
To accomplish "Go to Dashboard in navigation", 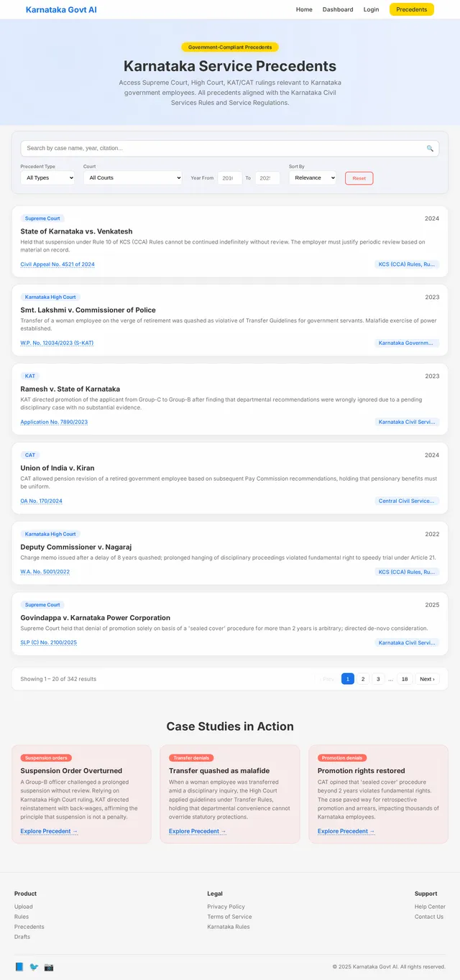I will (338, 9).
